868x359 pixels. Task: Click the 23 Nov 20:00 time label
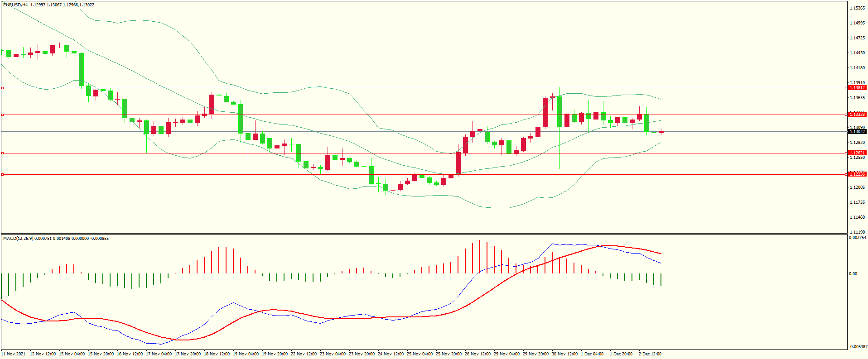[x=362, y=354]
